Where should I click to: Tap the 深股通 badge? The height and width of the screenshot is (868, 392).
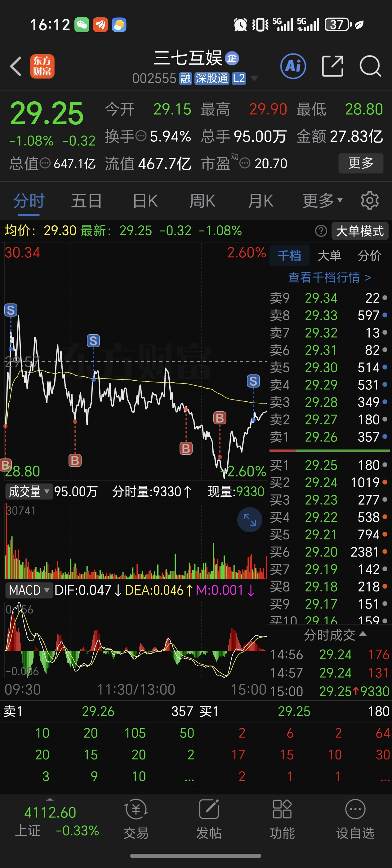(212, 78)
